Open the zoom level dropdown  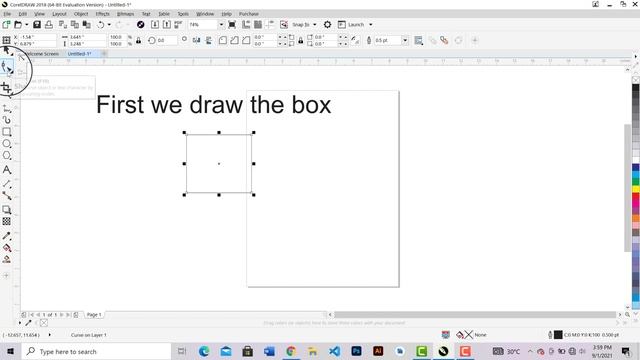[x=221, y=24]
